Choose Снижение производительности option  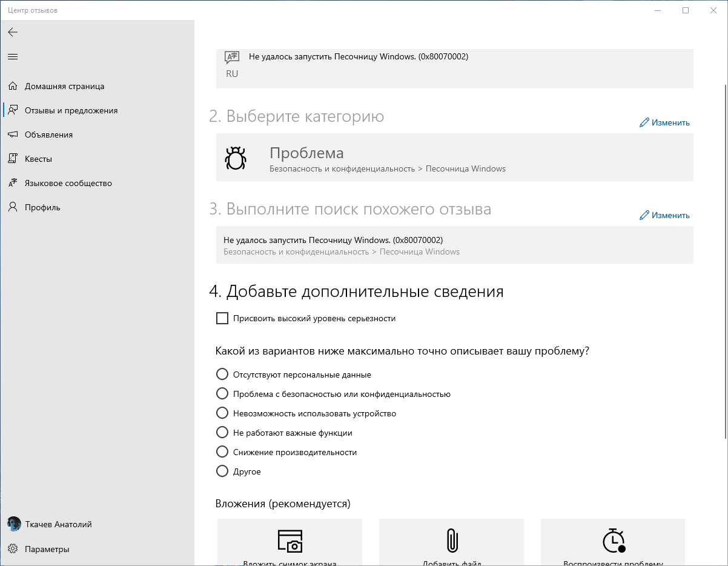point(222,452)
